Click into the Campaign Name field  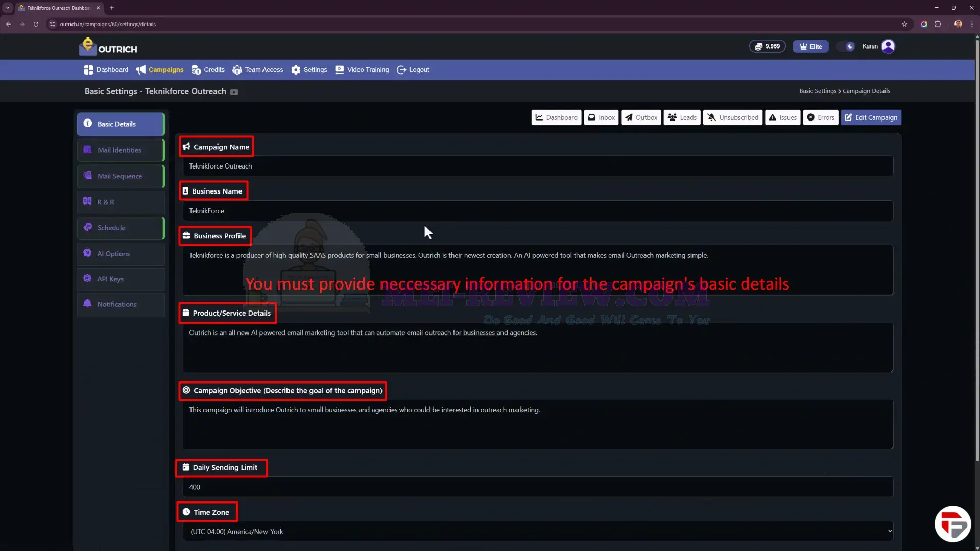[x=538, y=166]
